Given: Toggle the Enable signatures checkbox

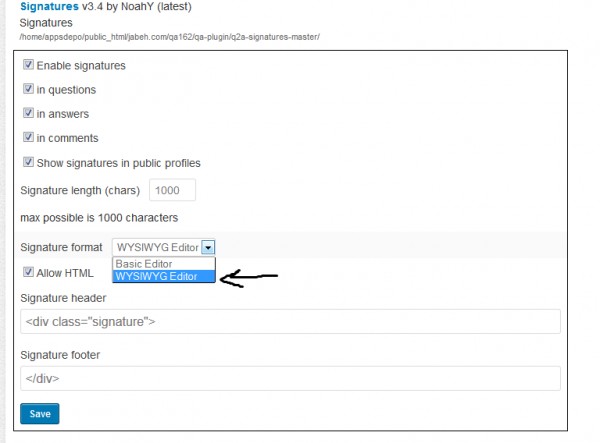Looking at the screenshot, I should tap(28, 65).
